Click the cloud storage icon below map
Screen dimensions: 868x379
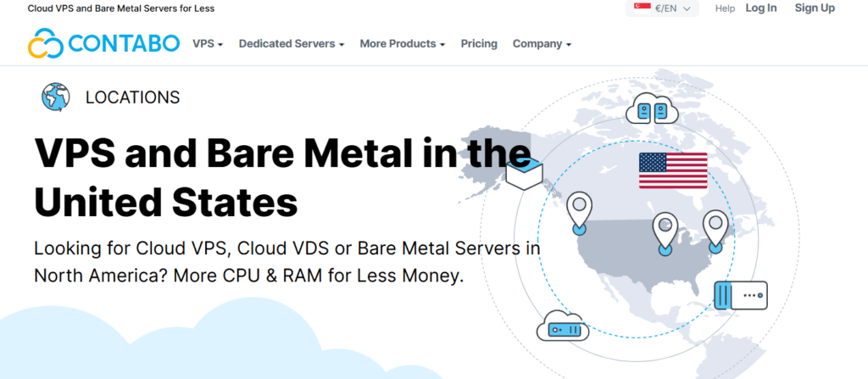[x=560, y=326]
